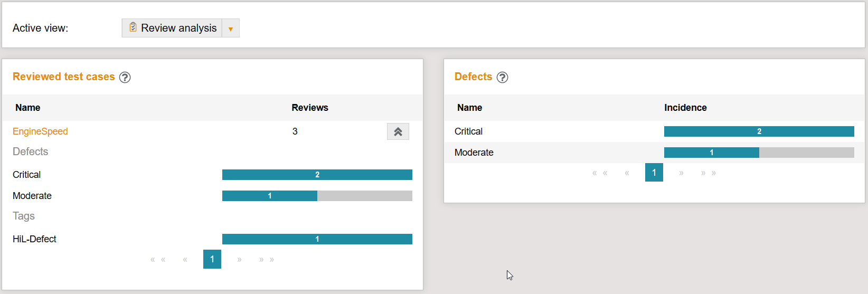Click Critical incidence bar in Defects panel
868x294 pixels.
(x=759, y=131)
